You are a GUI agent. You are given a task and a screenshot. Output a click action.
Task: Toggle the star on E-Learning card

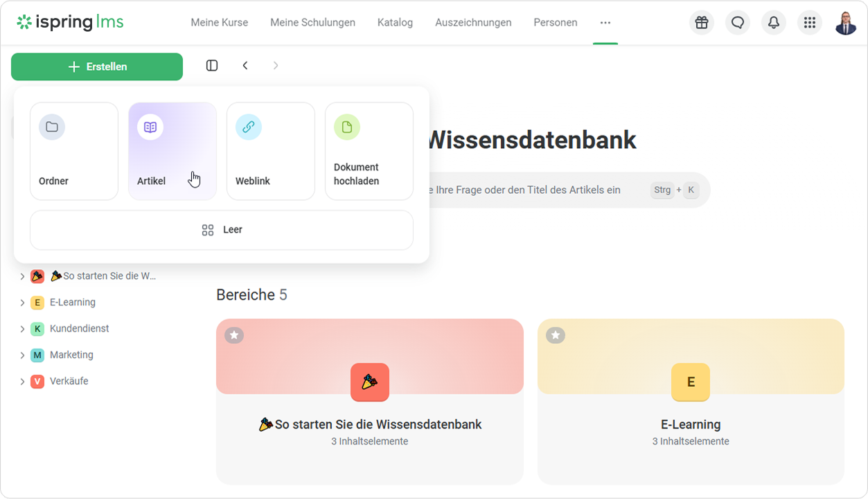[x=556, y=335]
